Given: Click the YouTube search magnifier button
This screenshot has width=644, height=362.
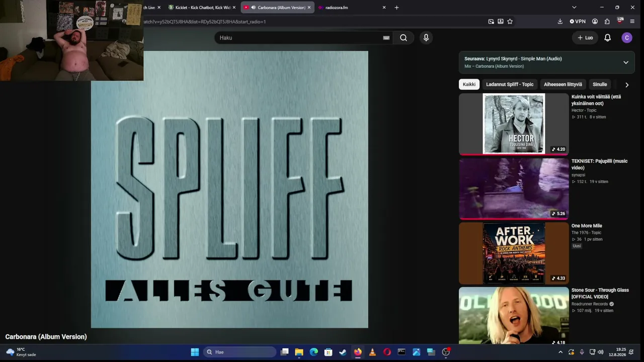Looking at the screenshot, I should 404,38.
